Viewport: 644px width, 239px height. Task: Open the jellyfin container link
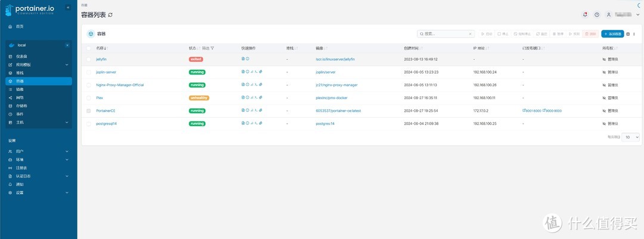coord(101,59)
